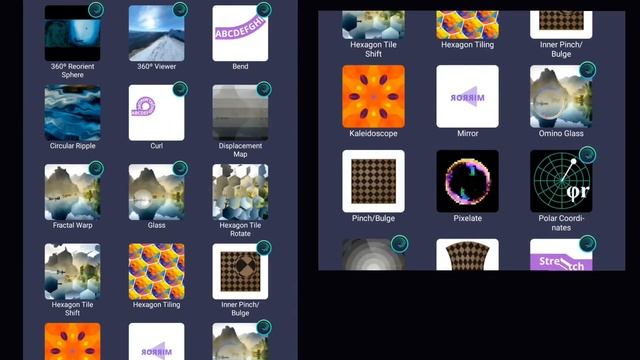Click the teal badge on Glass thumbnail
This screenshot has width=640, height=360.
tap(180, 169)
